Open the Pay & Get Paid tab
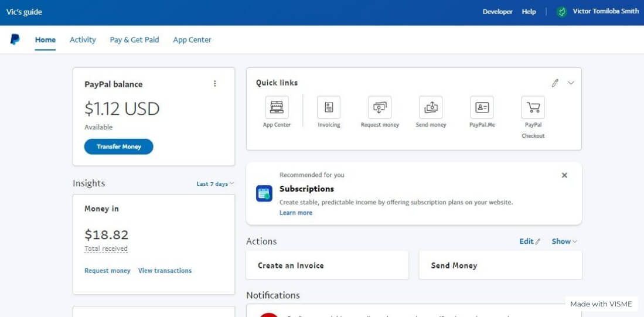644x317 pixels. tap(134, 40)
